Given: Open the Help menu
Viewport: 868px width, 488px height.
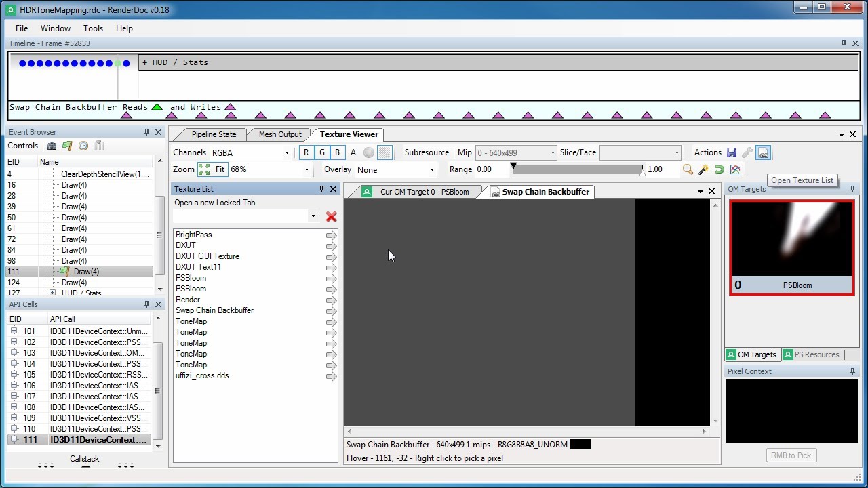Looking at the screenshot, I should pos(124,28).
